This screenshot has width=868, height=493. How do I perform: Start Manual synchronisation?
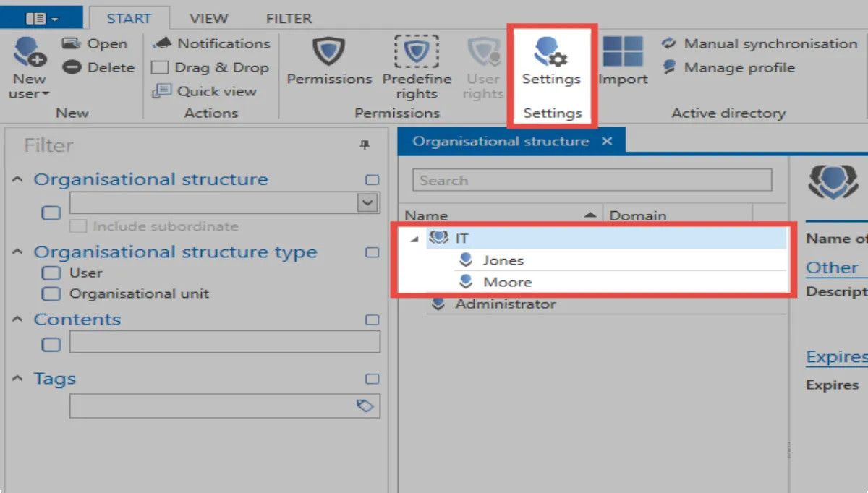tap(759, 43)
